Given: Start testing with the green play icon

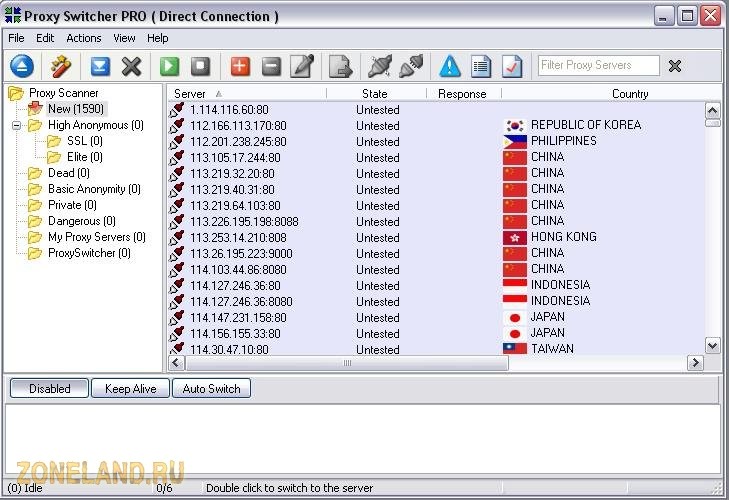Looking at the screenshot, I should tap(169, 66).
